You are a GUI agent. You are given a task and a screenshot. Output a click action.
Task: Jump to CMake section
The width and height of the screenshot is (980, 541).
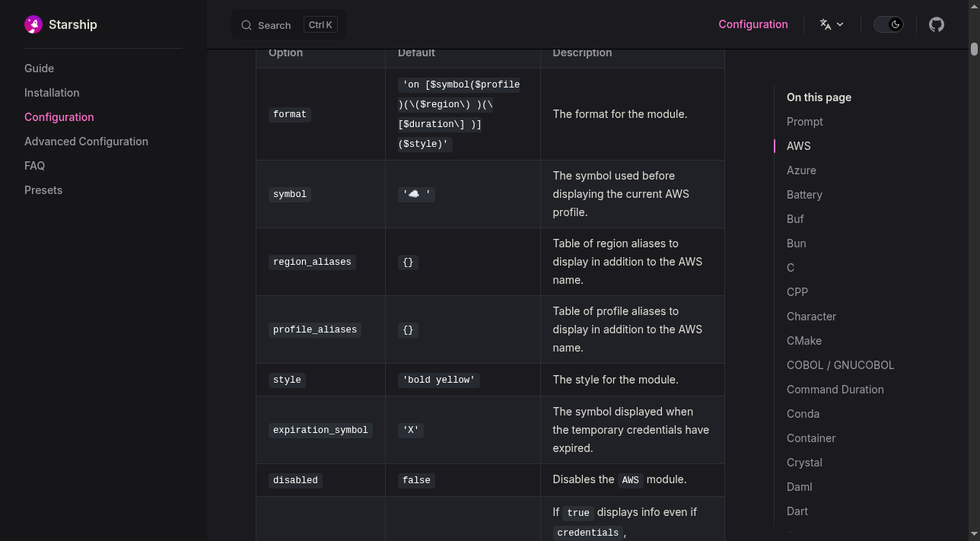tap(804, 341)
